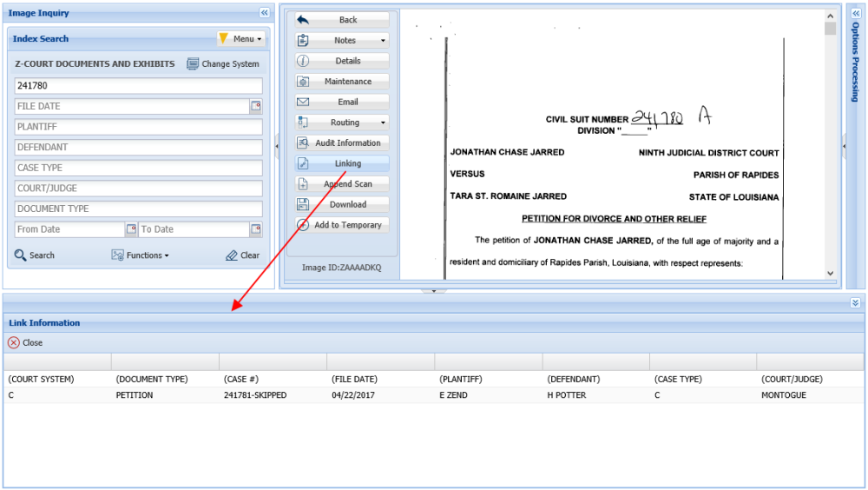Click Append Scan
The width and height of the screenshot is (868, 490).
(x=341, y=184)
